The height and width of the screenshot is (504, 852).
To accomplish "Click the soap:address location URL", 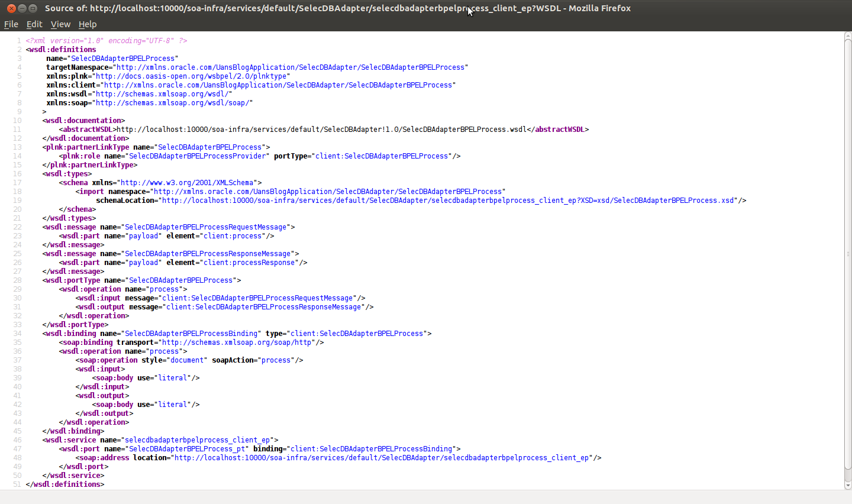I will click(382, 458).
